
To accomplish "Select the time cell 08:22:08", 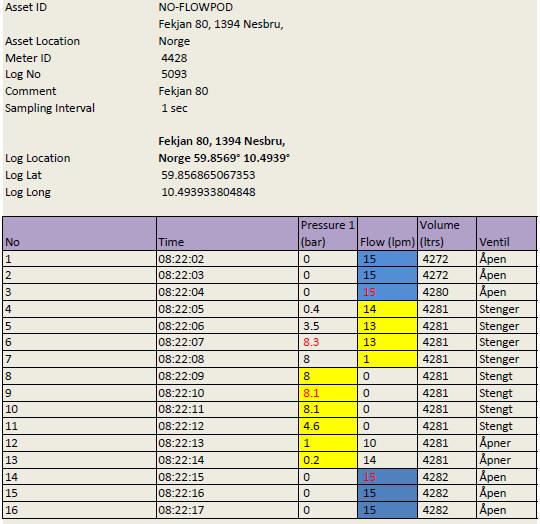I will click(x=227, y=359).
